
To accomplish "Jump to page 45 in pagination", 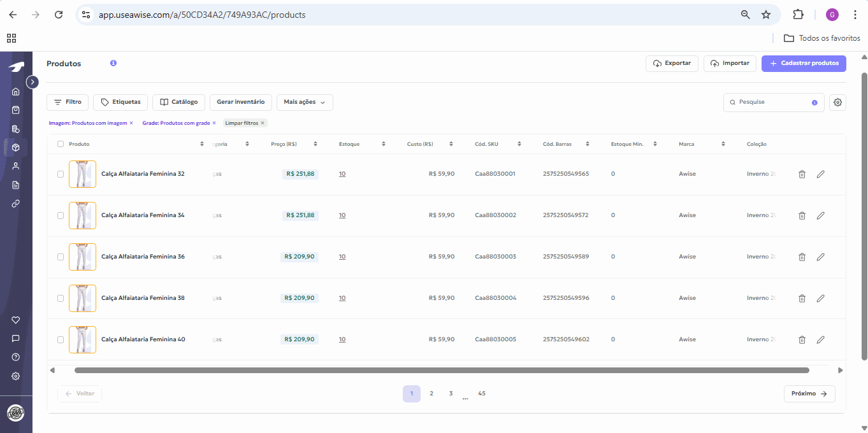I will point(482,394).
